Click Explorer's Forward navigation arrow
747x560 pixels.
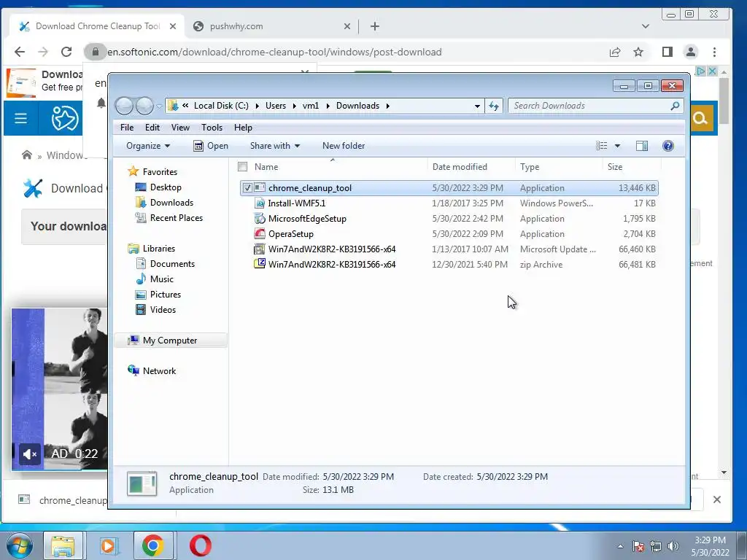coord(144,106)
